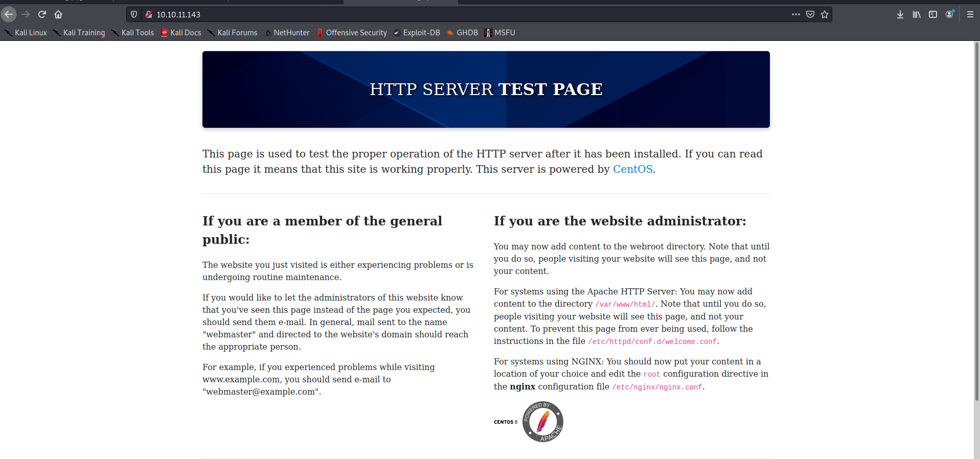Open tracking protection shield icon

pos(134,14)
